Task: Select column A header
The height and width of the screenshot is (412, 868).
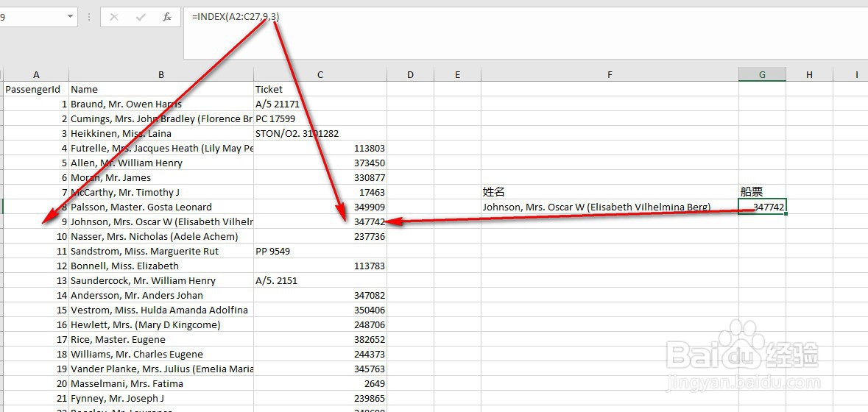Action: (x=36, y=74)
